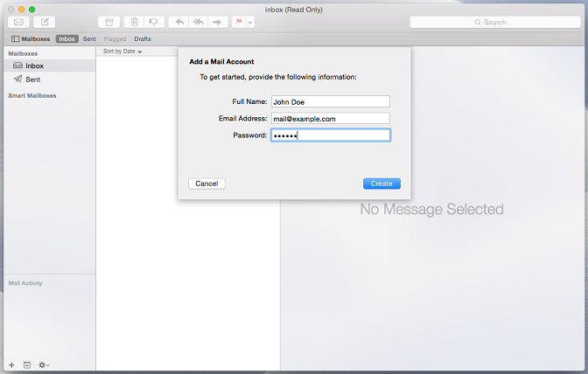Screen dimensions: 588x374
Task: Switch to the Drafts favorites tab
Action: 143,39
